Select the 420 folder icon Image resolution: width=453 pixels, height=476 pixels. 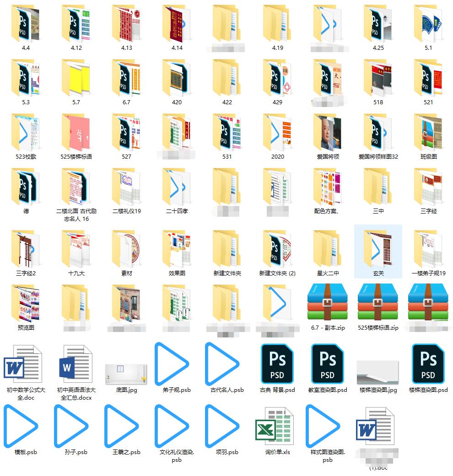point(177,78)
